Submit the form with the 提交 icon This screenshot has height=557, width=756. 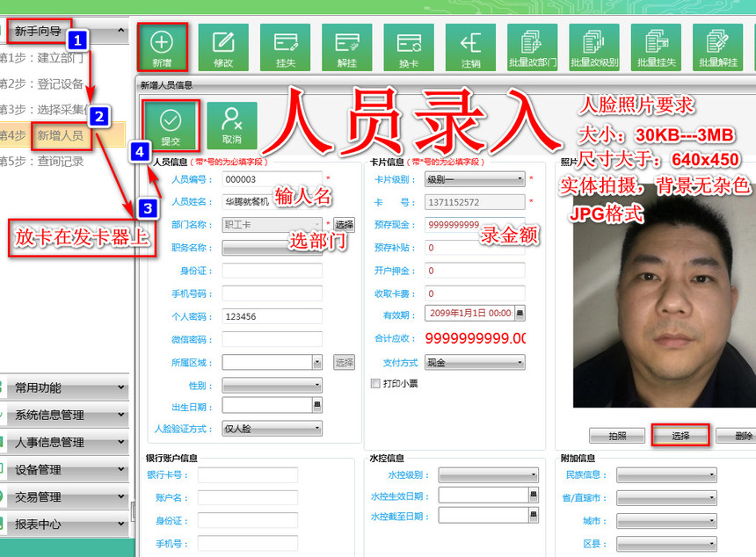[171, 125]
